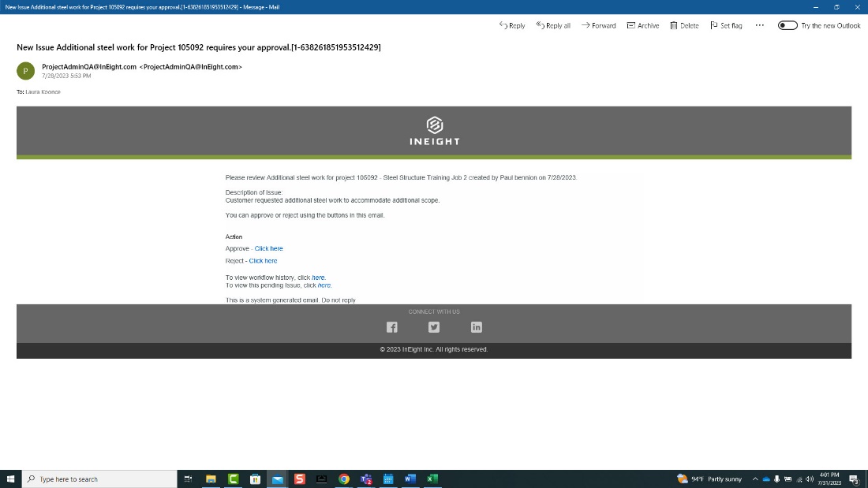Click the sender's green avatar circle
Viewport: 868px width, 488px height.
[x=26, y=71]
